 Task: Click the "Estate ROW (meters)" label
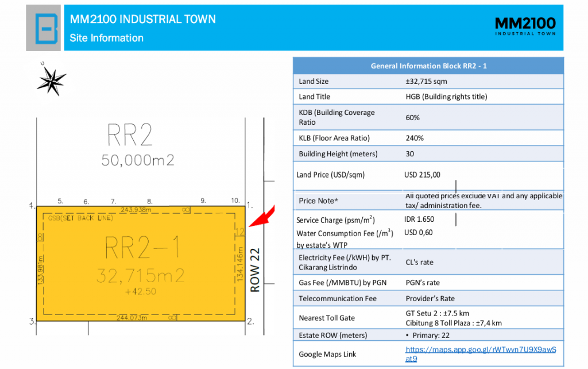pyautogui.click(x=333, y=335)
